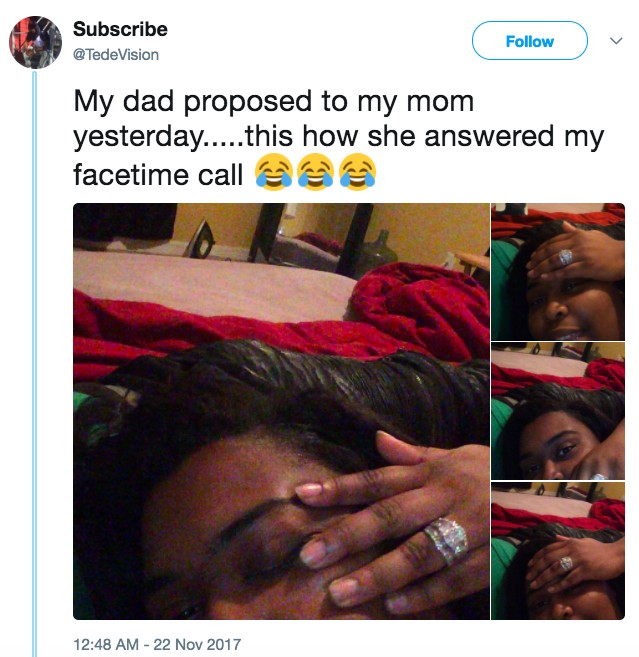Screen dimensions: 639x657
Task: Click the middle crying-laughing emoji
Action: coord(316,172)
